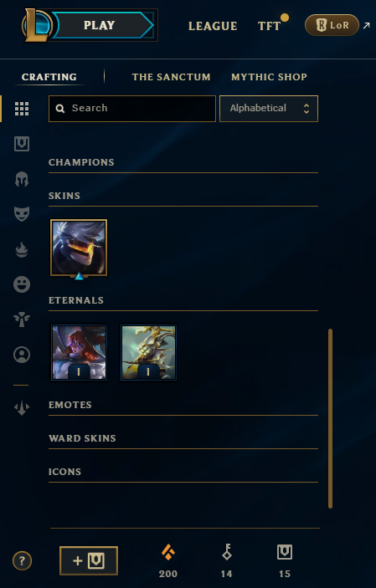This screenshot has width=376, height=588.
Task: Select the all-items grid filter icon
Action: [x=22, y=109]
